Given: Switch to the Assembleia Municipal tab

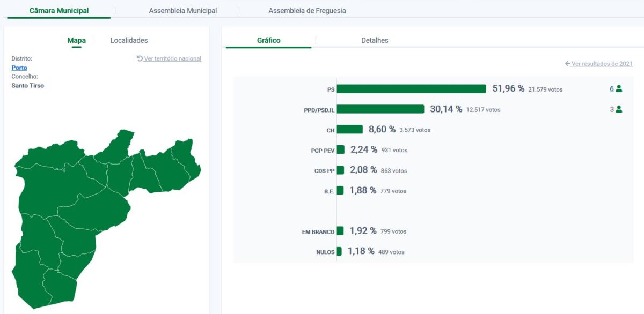Looking at the screenshot, I should (183, 11).
